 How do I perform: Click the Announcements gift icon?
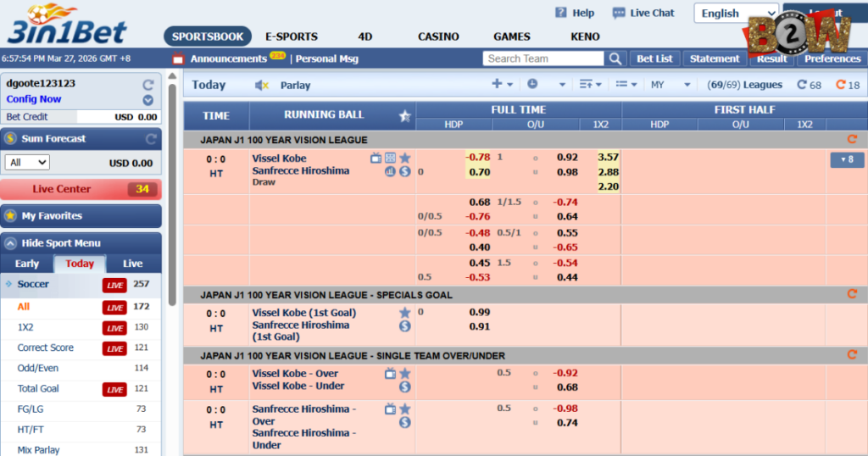(178, 58)
